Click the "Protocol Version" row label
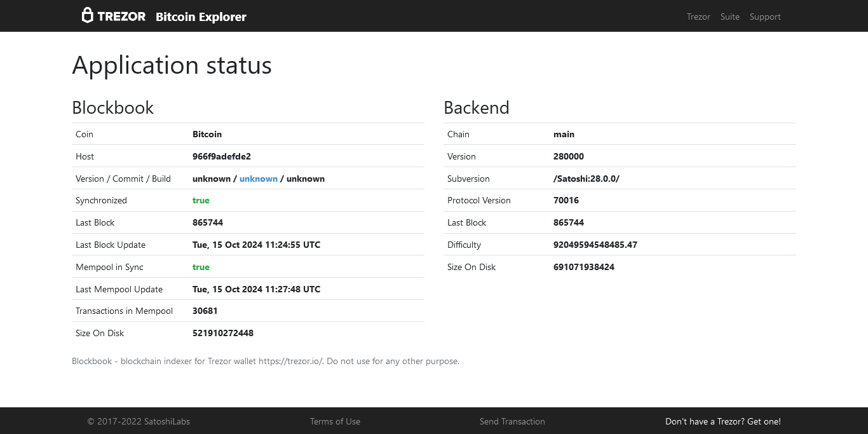 (x=479, y=200)
